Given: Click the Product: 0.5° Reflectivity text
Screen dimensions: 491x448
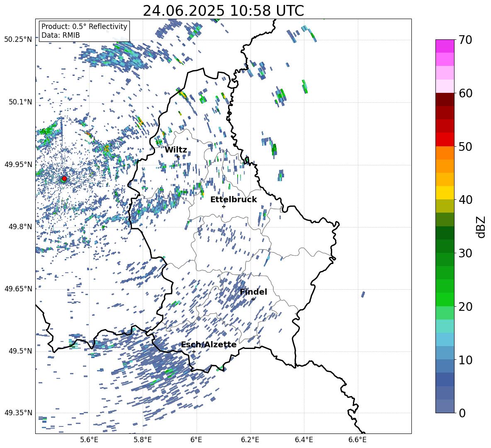Looking at the screenshot, I should (84, 27).
